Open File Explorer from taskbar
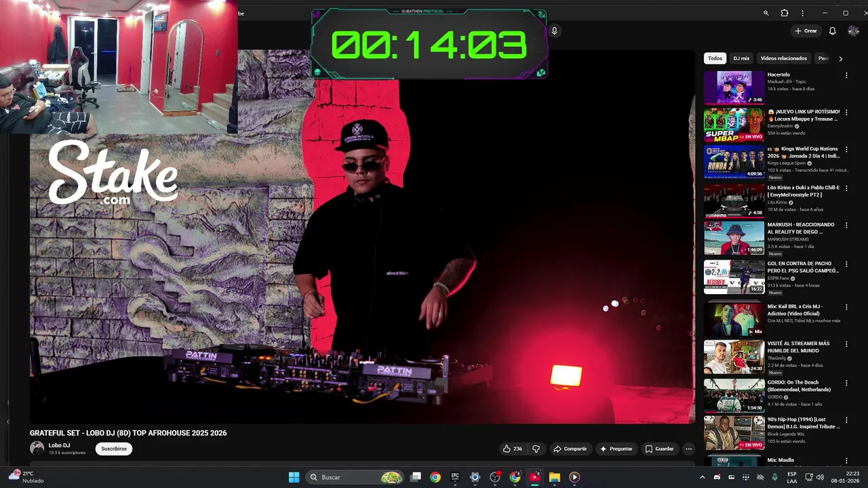 click(x=555, y=477)
